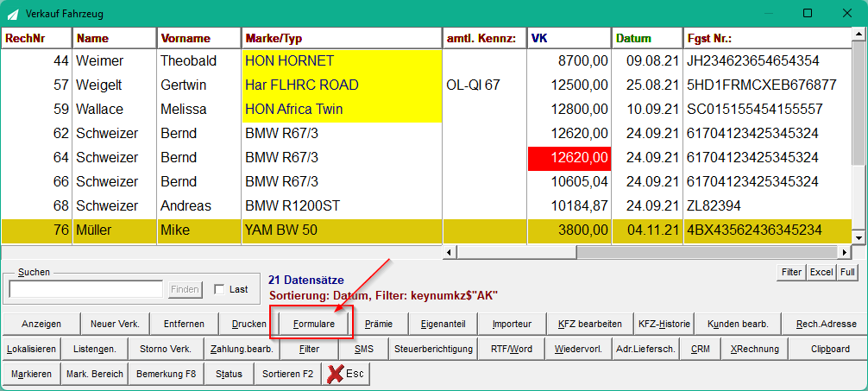The height and width of the screenshot is (391, 868).
Task: Open KFZ-Historie
Action: [664, 324]
